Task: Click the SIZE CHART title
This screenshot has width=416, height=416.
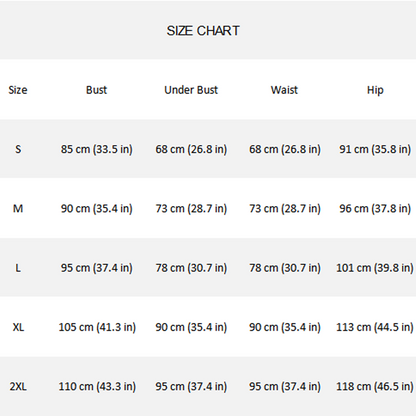Action: pyautogui.click(x=203, y=31)
